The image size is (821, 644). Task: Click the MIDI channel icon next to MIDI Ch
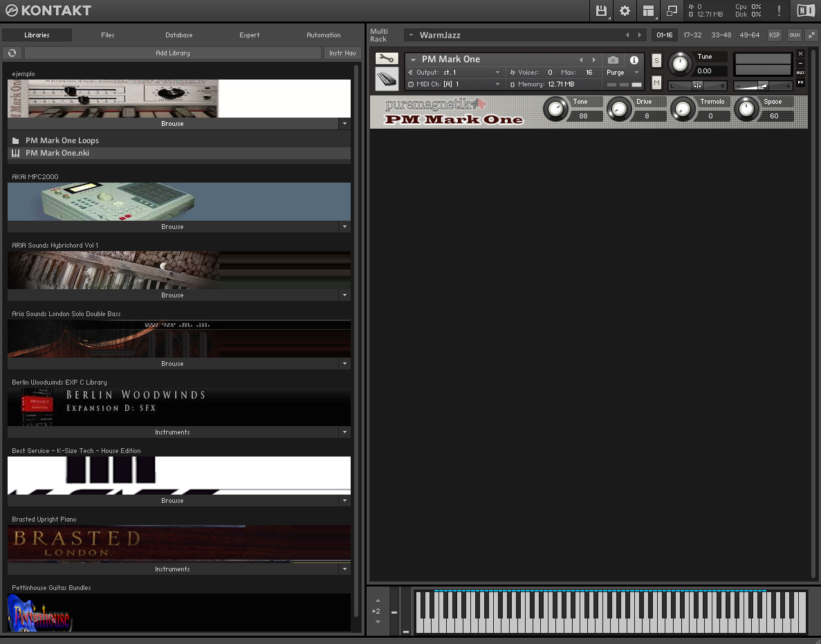tap(411, 84)
